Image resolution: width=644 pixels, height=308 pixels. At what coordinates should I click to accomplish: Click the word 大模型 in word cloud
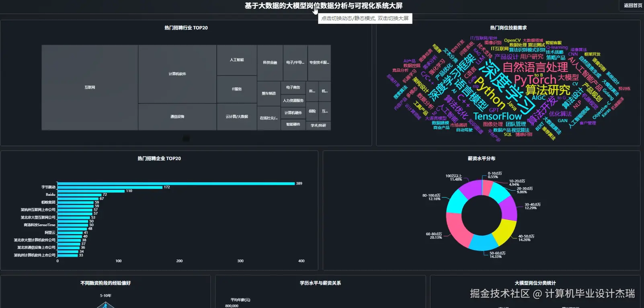point(568,77)
